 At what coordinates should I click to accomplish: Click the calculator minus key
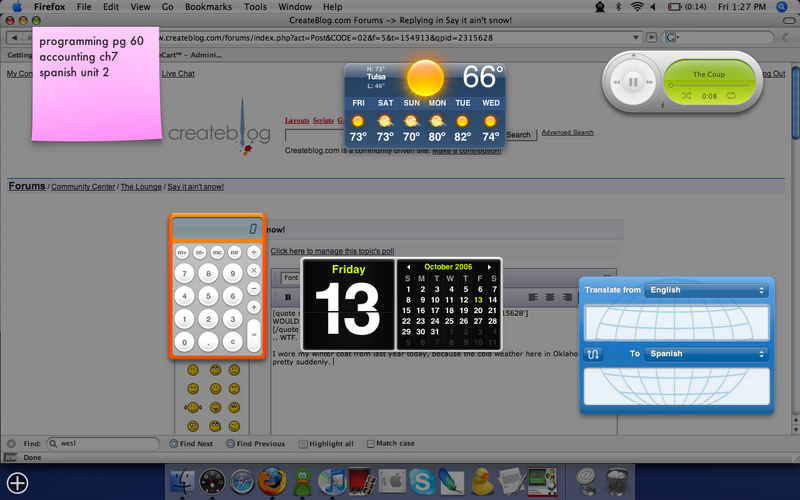[x=254, y=289]
